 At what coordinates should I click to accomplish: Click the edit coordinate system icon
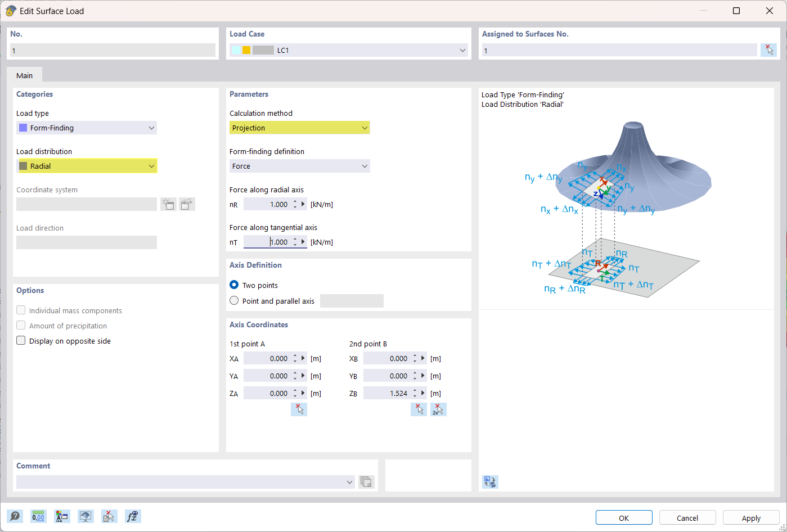coord(187,204)
